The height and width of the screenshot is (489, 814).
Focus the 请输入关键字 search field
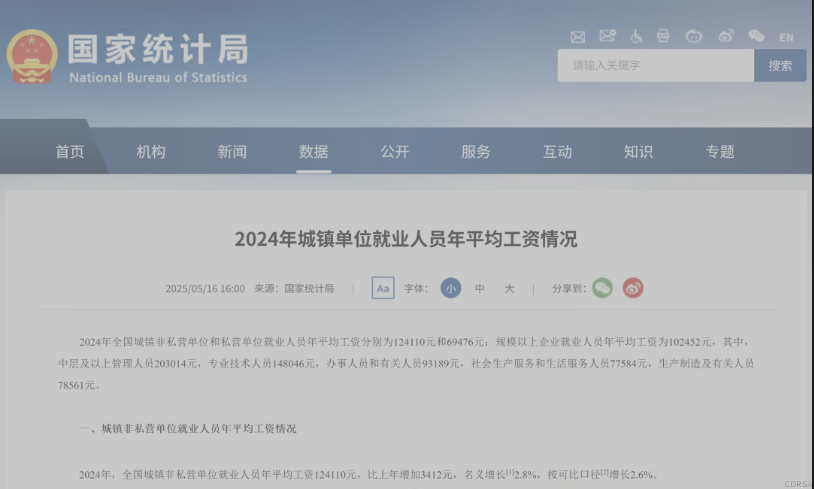(x=656, y=65)
